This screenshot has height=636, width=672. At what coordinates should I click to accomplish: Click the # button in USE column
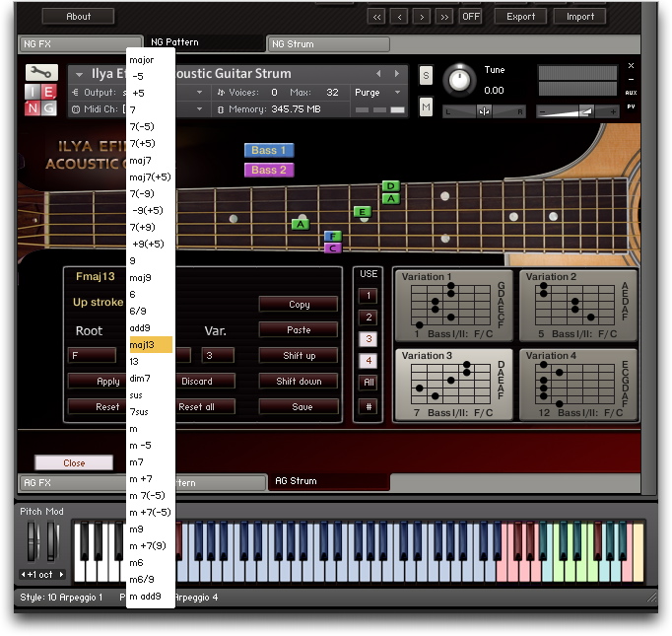tap(369, 406)
